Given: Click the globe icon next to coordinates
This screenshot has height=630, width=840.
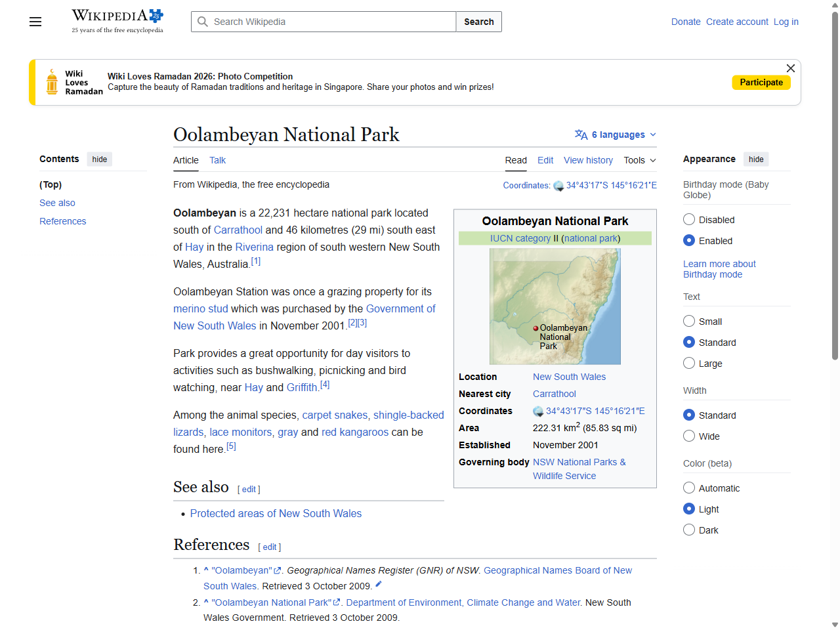Looking at the screenshot, I should click(x=559, y=186).
